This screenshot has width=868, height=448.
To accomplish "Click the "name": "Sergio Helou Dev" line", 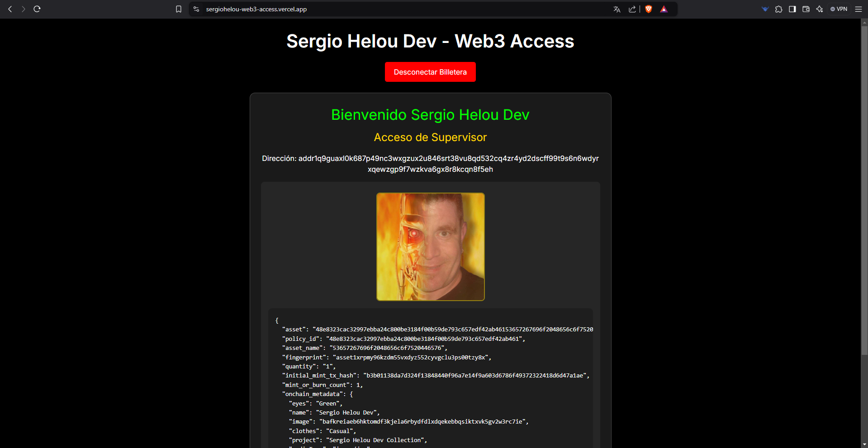I will point(334,412).
